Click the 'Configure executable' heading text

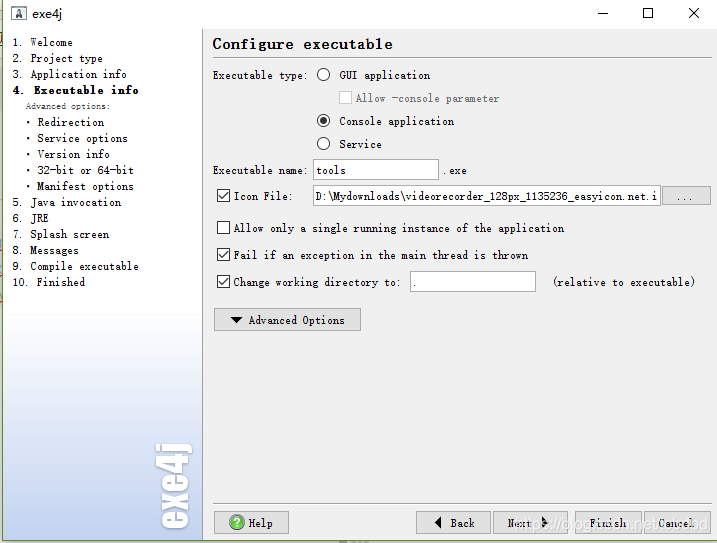point(302,44)
